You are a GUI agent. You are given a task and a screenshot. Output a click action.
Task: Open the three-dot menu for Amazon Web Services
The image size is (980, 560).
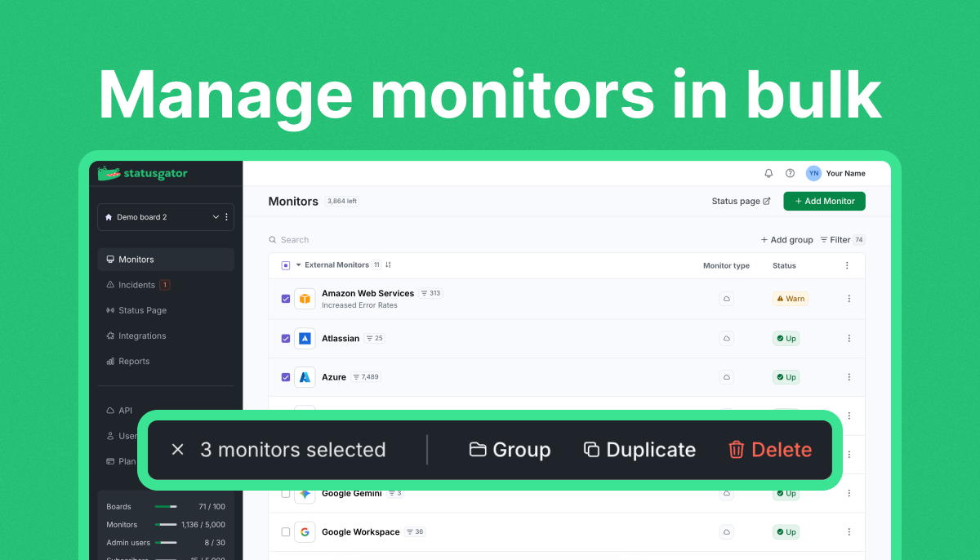849,299
